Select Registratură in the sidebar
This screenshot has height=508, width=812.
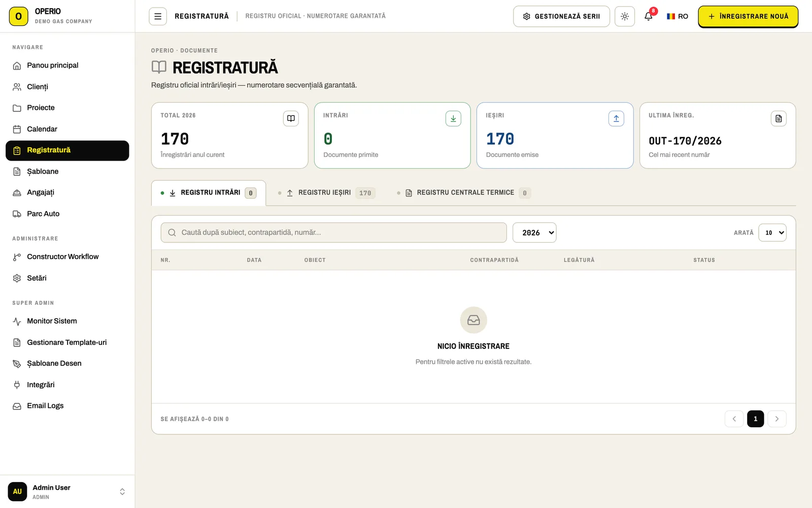67,150
